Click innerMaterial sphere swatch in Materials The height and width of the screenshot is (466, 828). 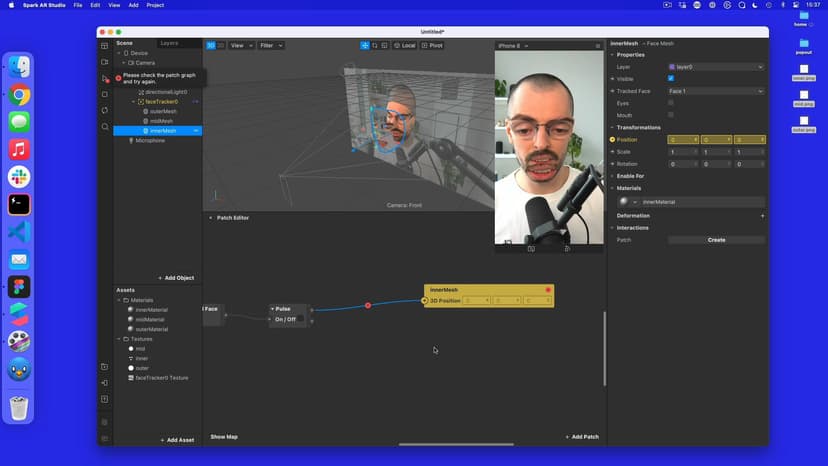pyautogui.click(x=624, y=202)
